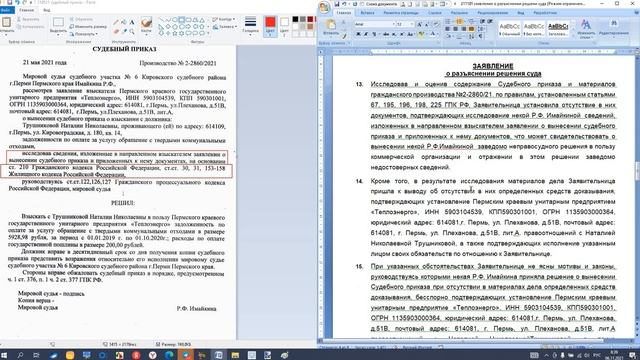
Task: Select the Pencil tool in Paint
Action: coord(116,22)
